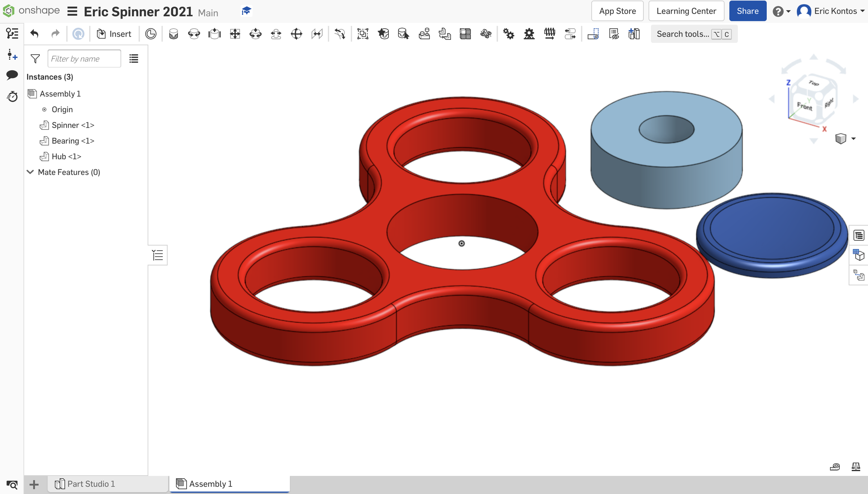The image size is (868, 494).
Task: Click the Front face of view cube
Action: (804, 106)
